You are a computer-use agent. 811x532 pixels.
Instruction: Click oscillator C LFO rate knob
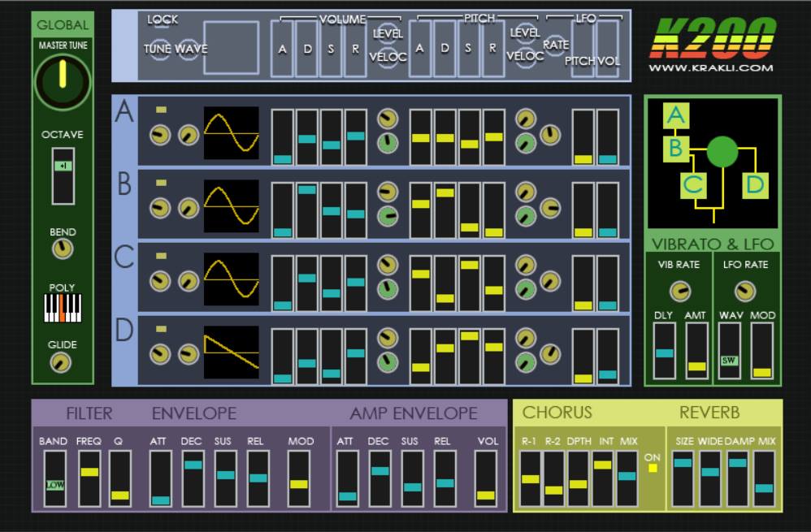(550, 281)
